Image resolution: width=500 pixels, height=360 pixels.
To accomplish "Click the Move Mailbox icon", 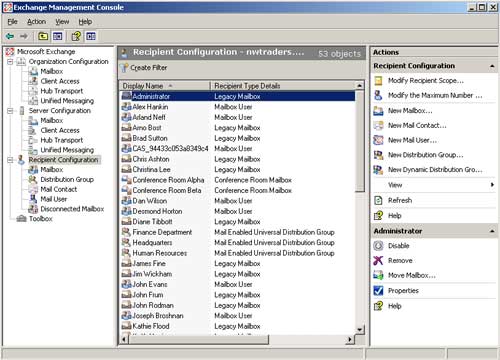I will tap(378, 275).
